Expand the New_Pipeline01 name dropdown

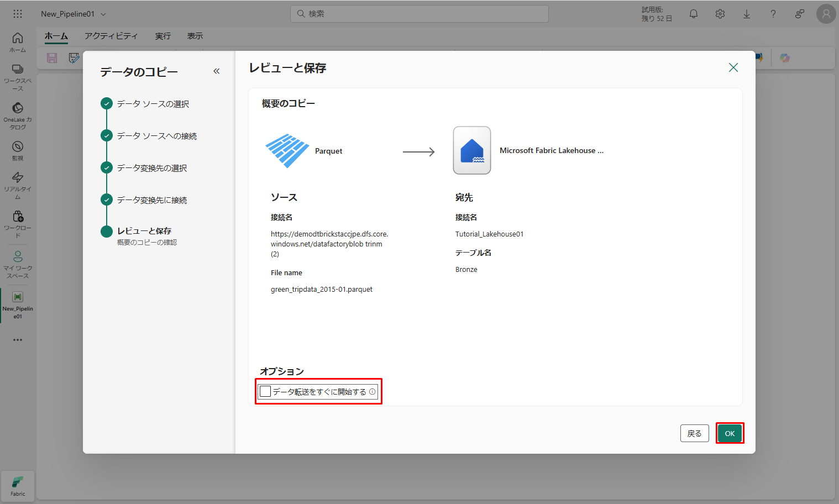click(103, 14)
